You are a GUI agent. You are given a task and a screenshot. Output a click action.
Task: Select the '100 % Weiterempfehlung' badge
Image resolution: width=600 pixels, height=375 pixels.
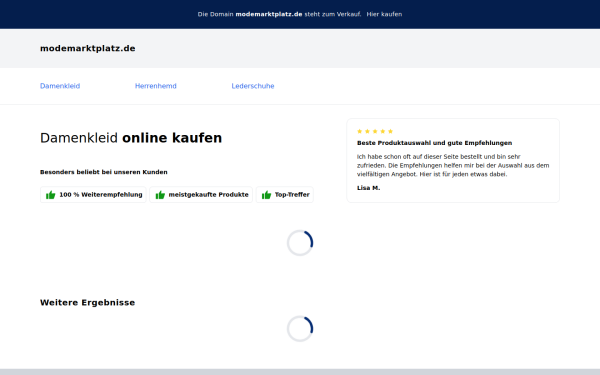[x=93, y=195]
